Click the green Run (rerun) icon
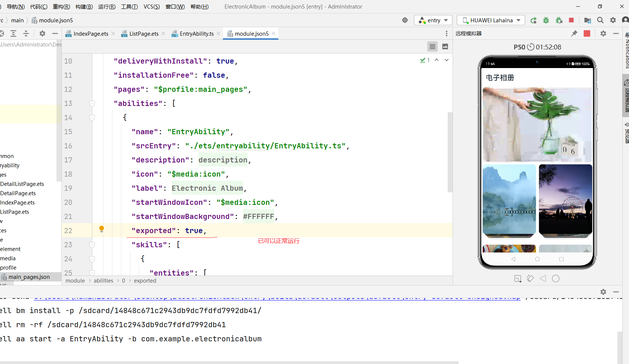This screenshot has height=364, width=629. (533, 20)
